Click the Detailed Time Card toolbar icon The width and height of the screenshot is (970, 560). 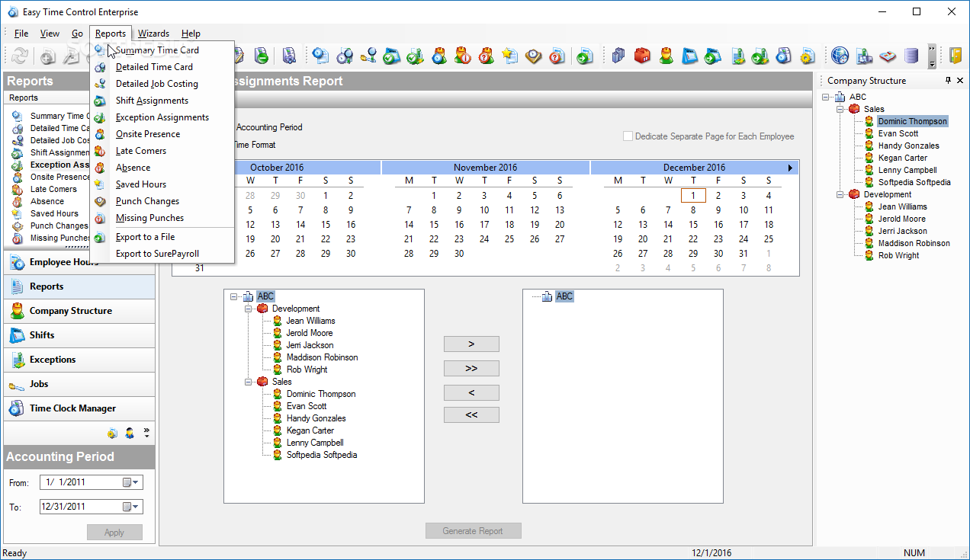(x=345, y=56)
